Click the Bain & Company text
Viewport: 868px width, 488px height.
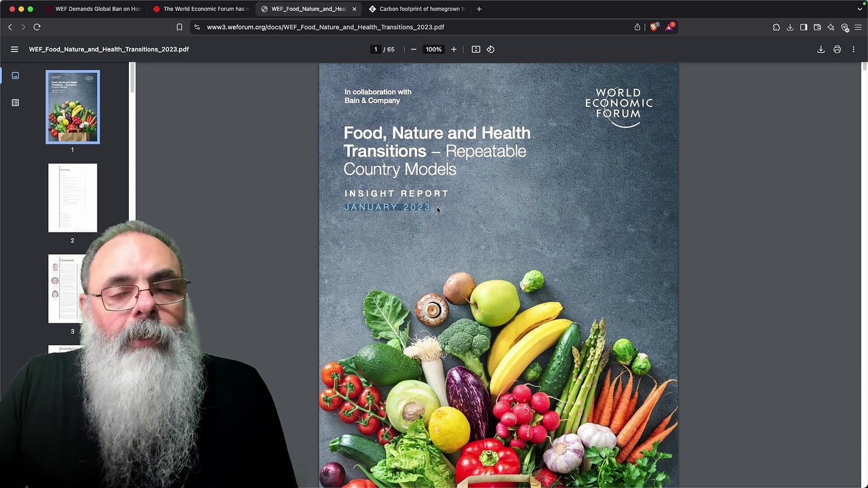(x=372, y=100)
